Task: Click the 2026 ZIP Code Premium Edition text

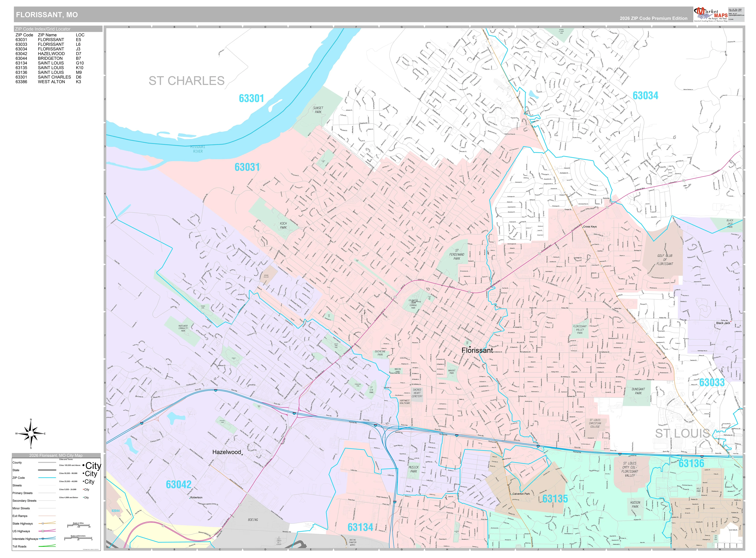Action: coord(653,18)
